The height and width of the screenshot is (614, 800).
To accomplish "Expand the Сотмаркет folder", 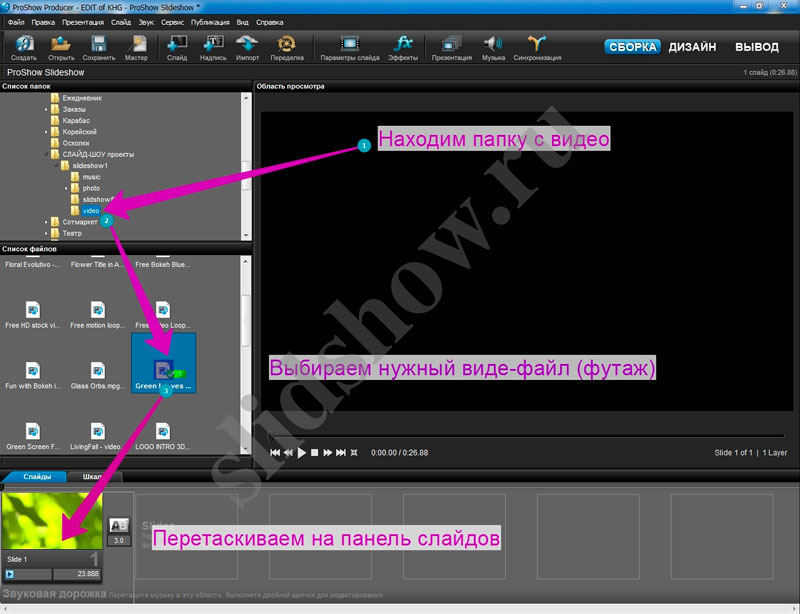I will click(x=46, y=222).
